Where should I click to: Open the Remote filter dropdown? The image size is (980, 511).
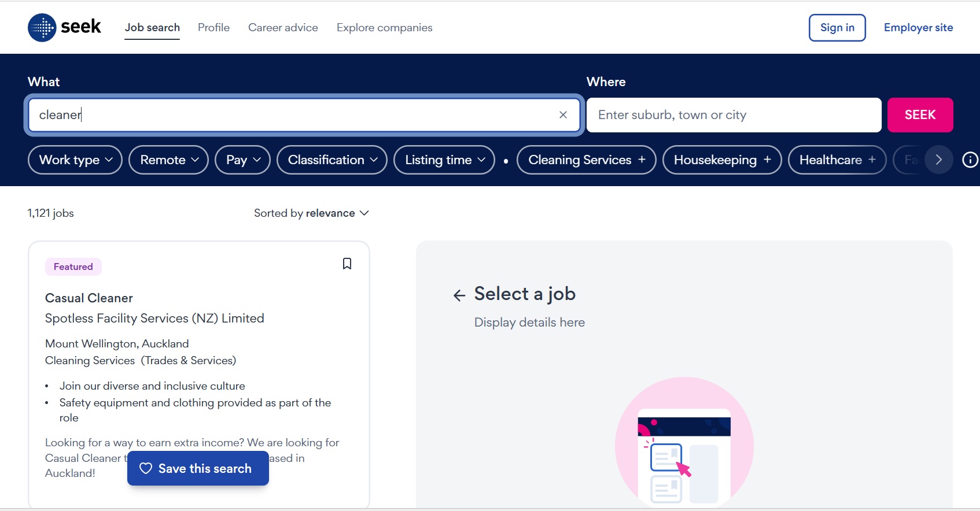(168, 160)
